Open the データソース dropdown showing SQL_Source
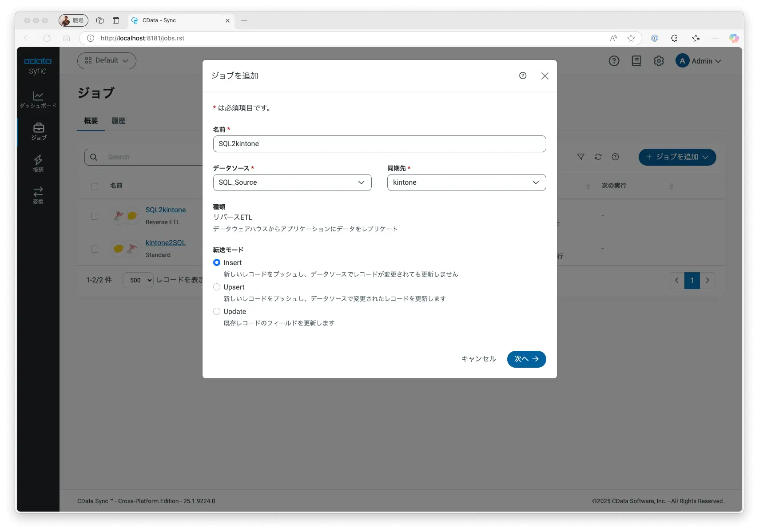Screen dimensions: 759x532 pyautogui.click(x=292, y=183)
